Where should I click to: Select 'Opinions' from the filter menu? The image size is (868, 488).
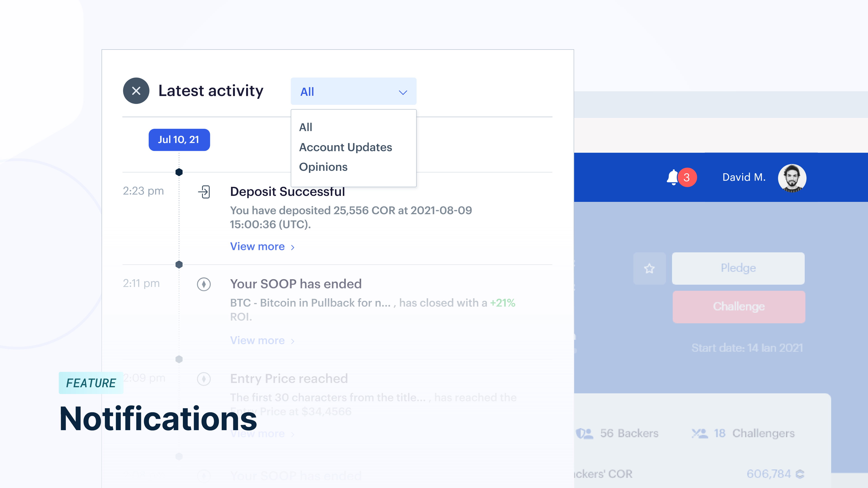(x=323, y=167)
